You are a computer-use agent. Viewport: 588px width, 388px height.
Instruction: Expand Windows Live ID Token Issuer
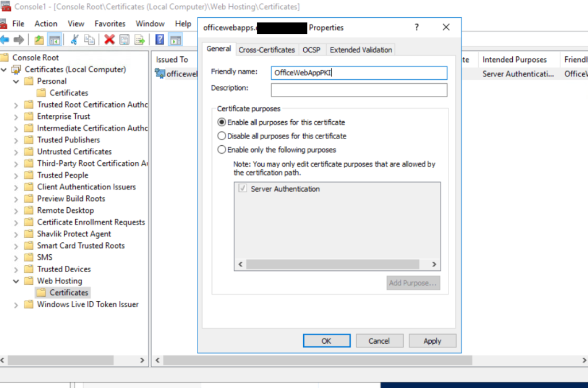click(16, 305)
